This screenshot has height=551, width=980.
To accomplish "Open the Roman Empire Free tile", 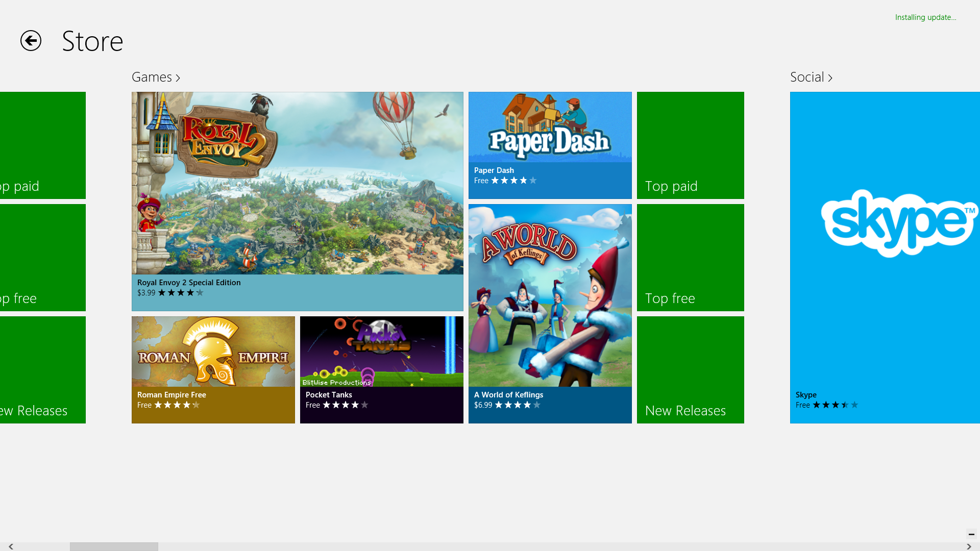I will (x=213, y=369).
